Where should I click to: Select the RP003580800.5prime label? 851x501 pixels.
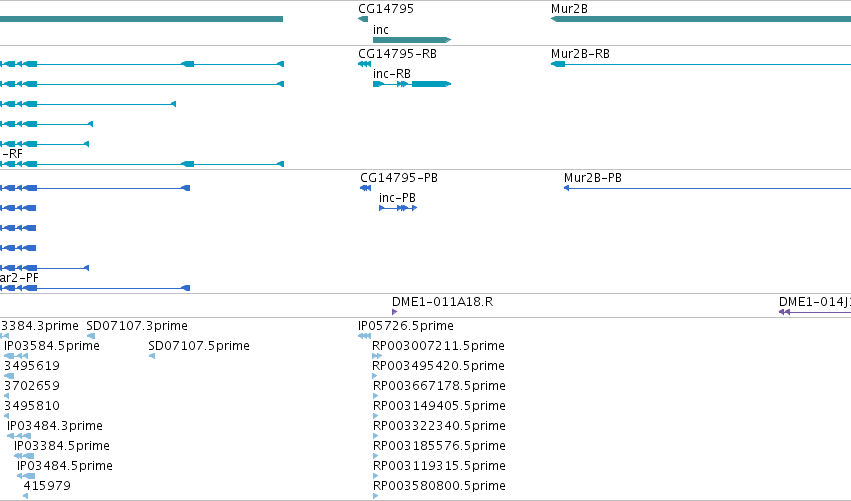[440, 486]
